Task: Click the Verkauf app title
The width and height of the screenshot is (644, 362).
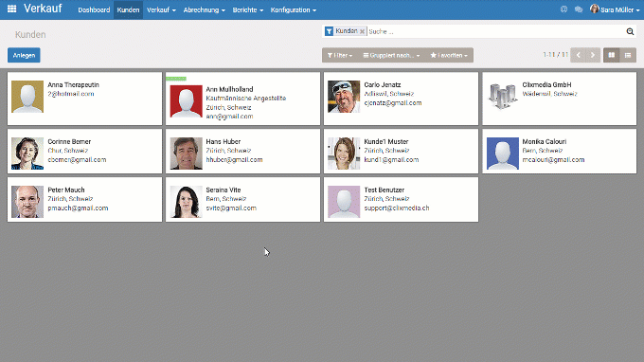Action: click(43, 9)
